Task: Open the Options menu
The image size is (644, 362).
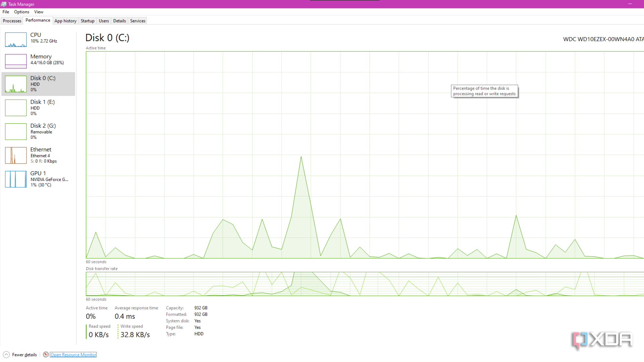Action: click(21, 12)
